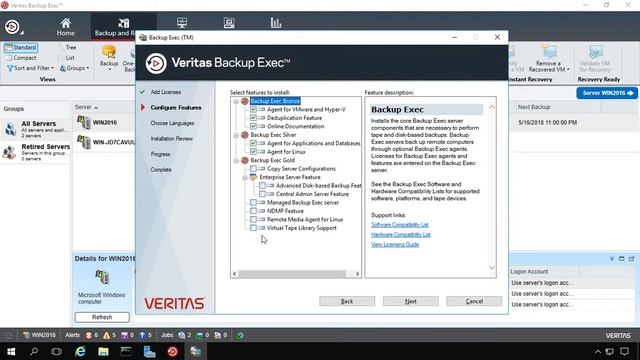Image resolution: width=640 pixels, height=360 pixels.
Task: Open the View Licensing Guide link
Action: tap(395, 244)
